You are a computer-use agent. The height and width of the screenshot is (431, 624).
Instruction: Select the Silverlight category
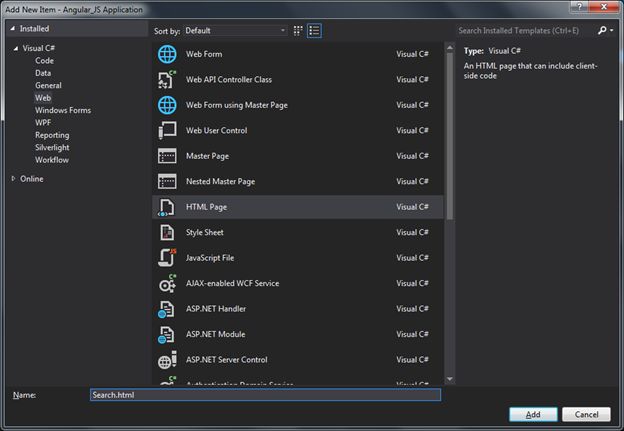click(52, 148)
